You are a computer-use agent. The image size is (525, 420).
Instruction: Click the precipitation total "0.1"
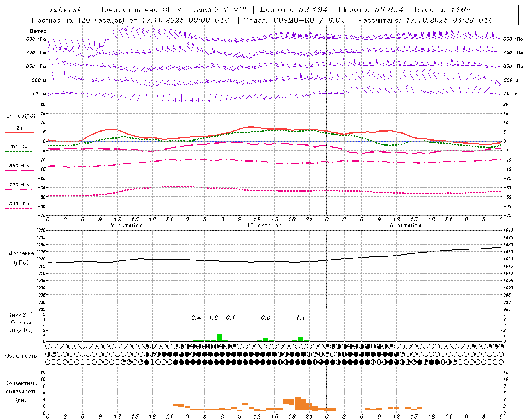(231, 318)
